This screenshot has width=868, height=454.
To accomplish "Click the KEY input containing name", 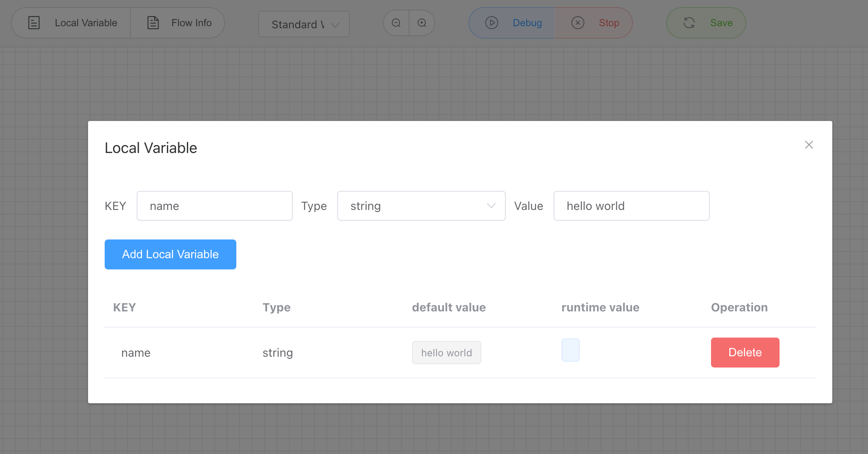I will (x=214, y=206).
